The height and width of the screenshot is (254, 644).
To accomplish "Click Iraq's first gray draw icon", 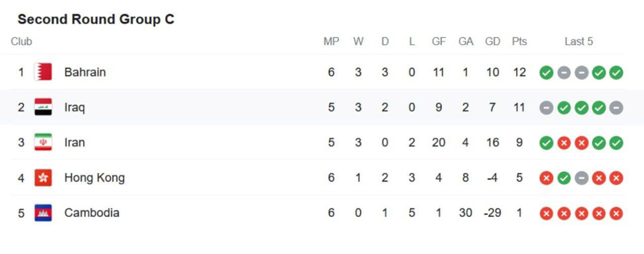I will pyautogui.click(x=546, y=108).
